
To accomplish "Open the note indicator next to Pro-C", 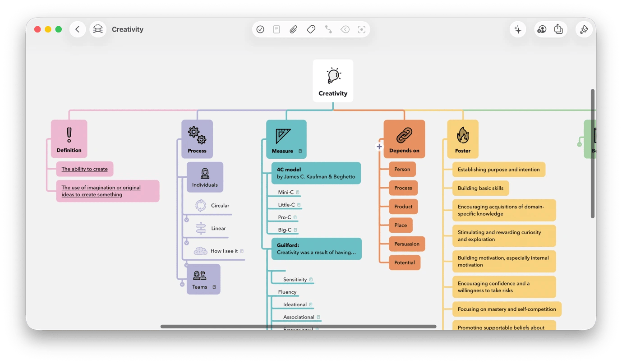I will (x=295, y=217).
